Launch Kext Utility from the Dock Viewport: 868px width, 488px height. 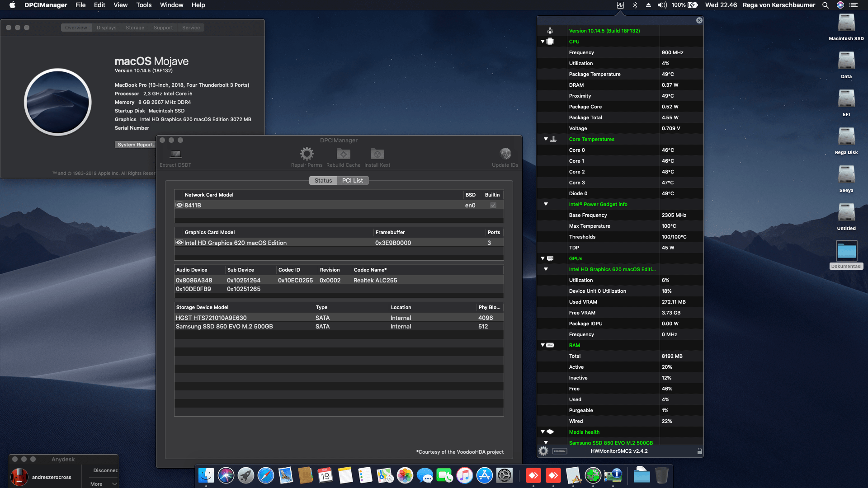pos(593,475)
